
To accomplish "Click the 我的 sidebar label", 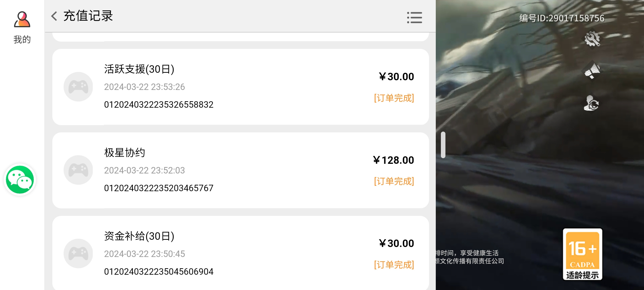I will tap(22, 40).
